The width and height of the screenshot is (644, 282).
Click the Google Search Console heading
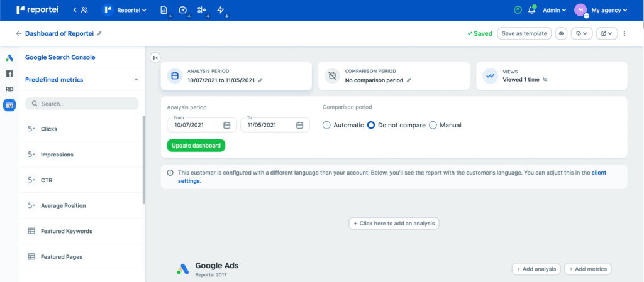point(60,57)
